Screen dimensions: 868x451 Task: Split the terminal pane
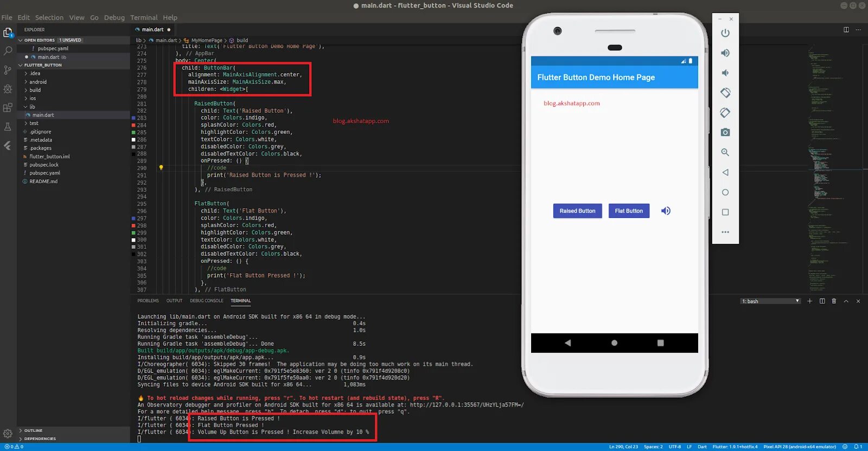(822, 301)
